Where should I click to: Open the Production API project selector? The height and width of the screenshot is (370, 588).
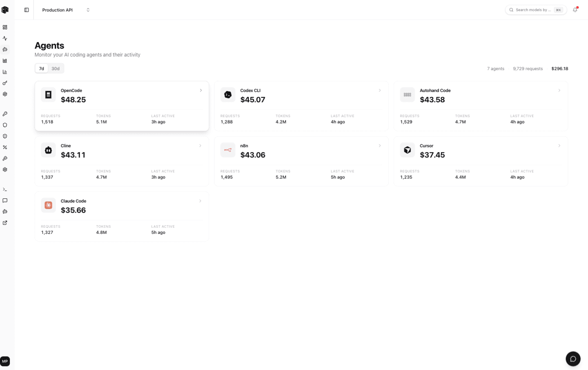pos(66,10)
